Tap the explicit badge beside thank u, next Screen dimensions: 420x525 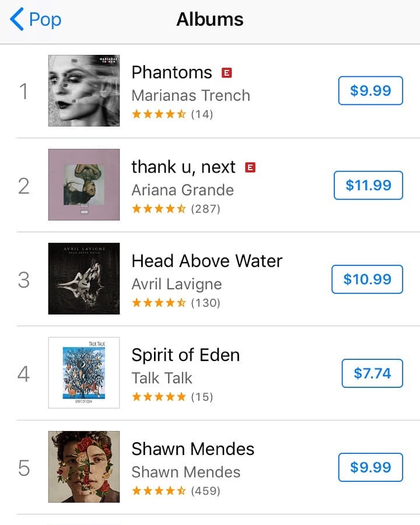coord(250,167)
